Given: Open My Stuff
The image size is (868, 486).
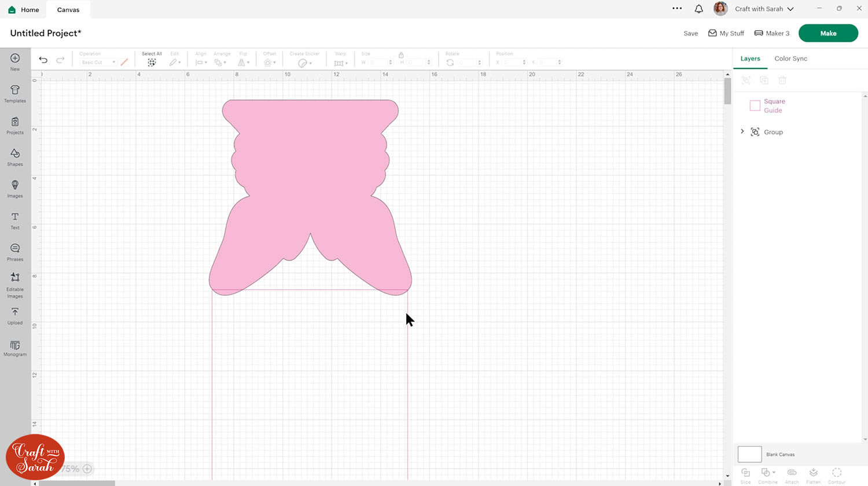Looking at the screenshot, I should coord(726,33).
